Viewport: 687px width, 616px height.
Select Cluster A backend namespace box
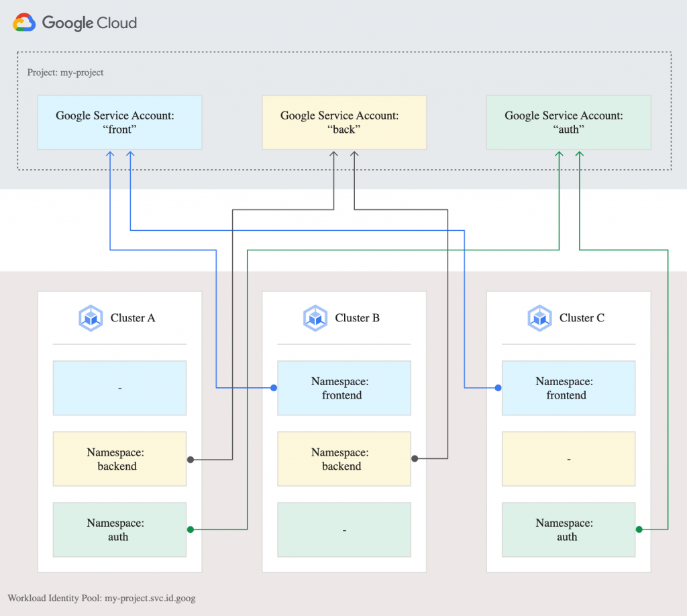click(x=119, y=459)
